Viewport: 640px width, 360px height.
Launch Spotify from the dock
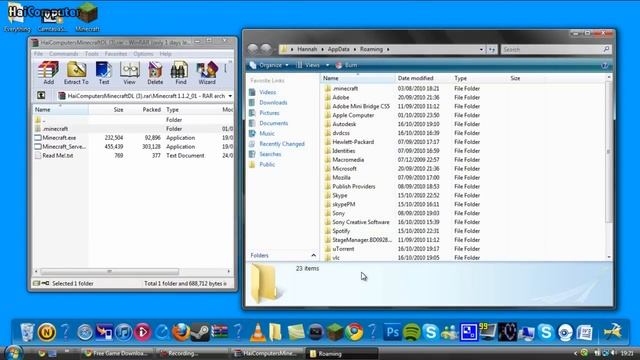[x=411, y=332]
